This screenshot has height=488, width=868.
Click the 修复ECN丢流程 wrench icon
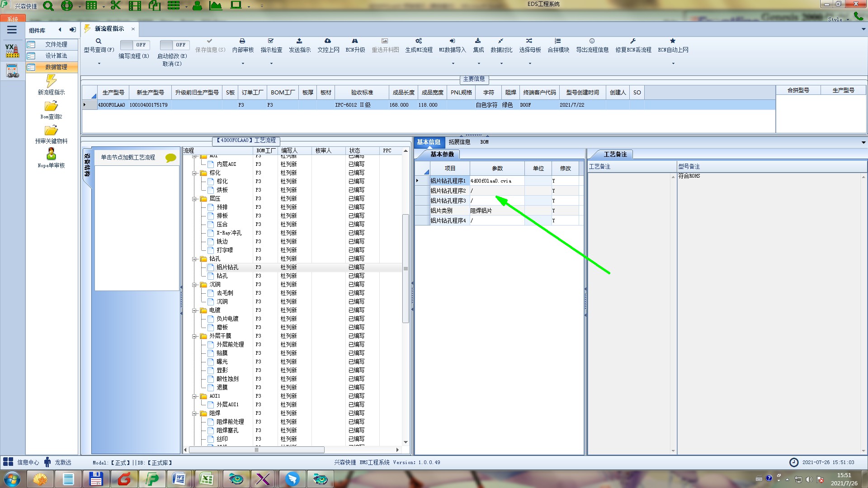[633, 41]
